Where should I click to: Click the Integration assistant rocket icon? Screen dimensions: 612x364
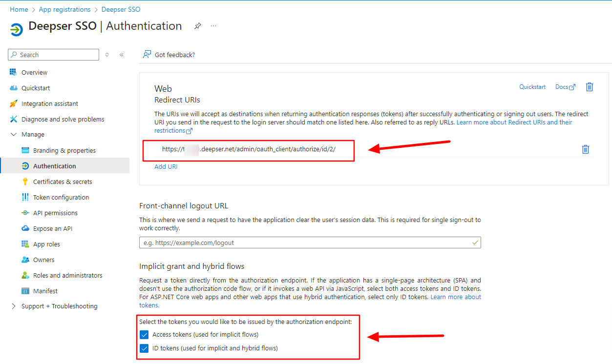tap(13, 103)
